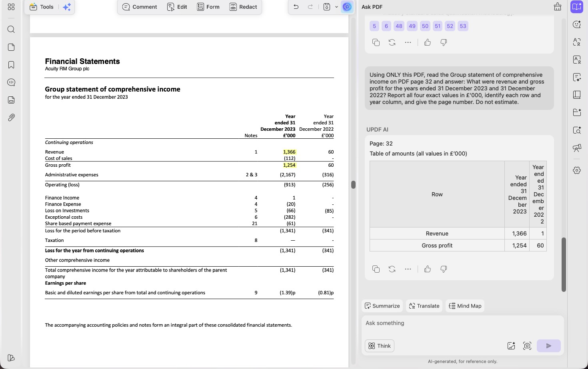Jump to page reference 49
The height and width of the screenshot is (369, 588).
point(412,26)
